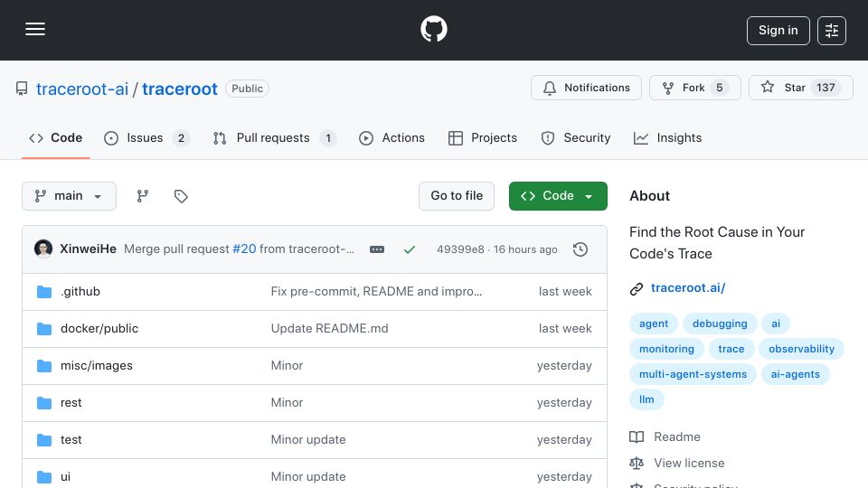Open XinweiHe author link

[x=88, y=249]
